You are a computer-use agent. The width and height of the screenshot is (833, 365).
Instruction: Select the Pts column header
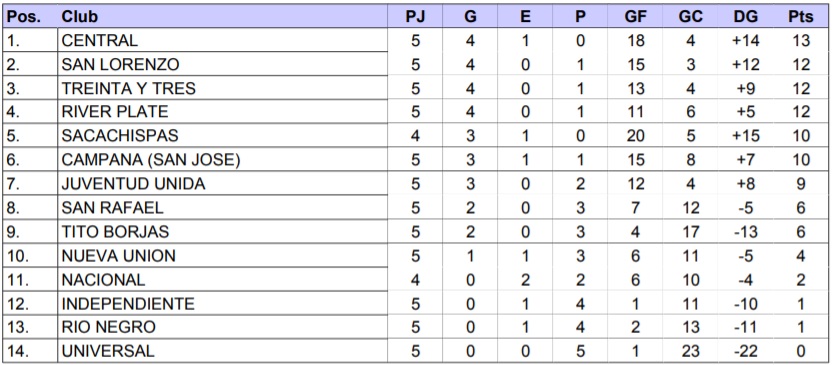pyautogui.click(x=801, y=16)
